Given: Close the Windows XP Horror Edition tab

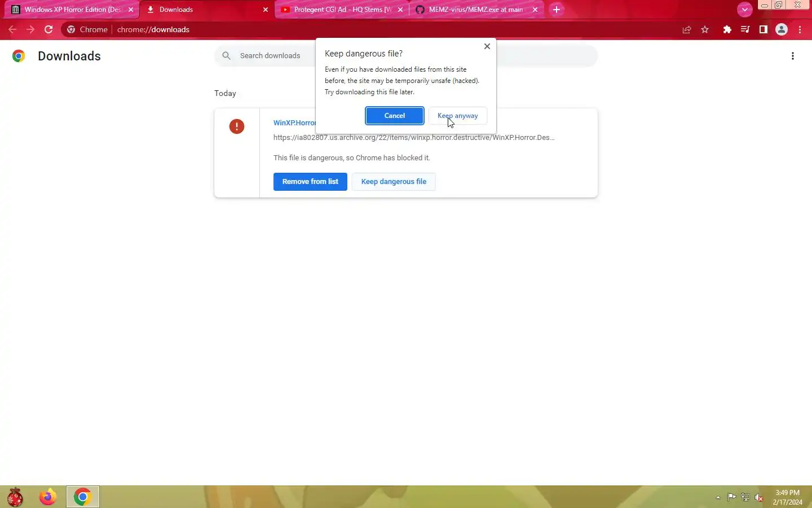Looking at the screenshot, I should [x=131, y=10].
